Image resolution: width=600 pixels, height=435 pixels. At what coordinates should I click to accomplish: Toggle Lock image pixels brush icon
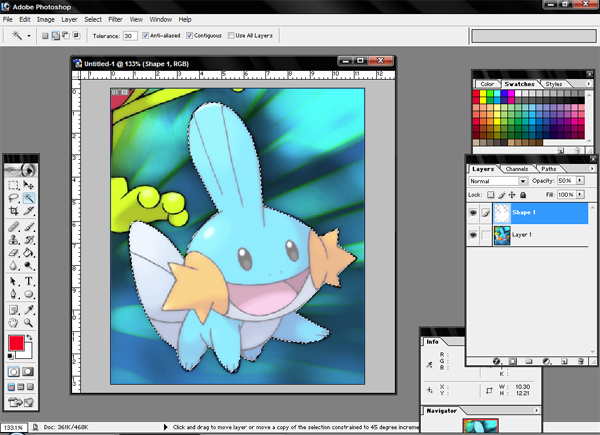click(x=502, y=195)
